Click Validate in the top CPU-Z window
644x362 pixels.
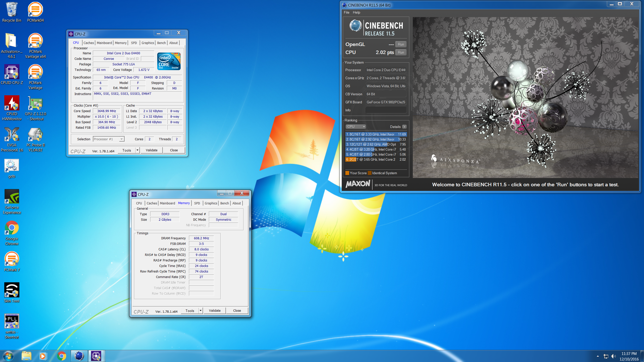point(152,150)
